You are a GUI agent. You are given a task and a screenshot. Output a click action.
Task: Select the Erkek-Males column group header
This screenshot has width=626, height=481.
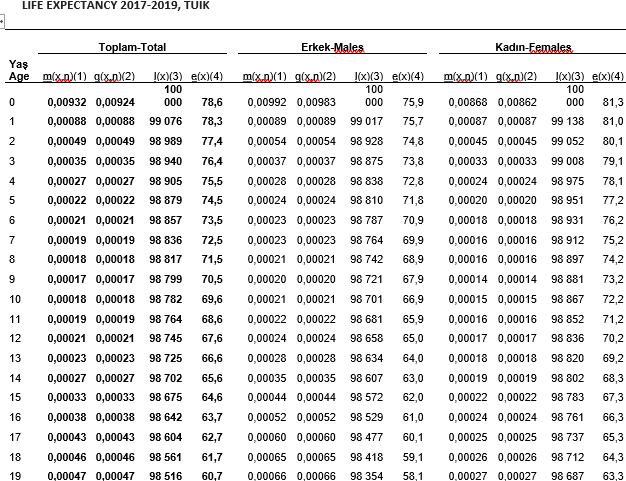click(x=331, y=48)
